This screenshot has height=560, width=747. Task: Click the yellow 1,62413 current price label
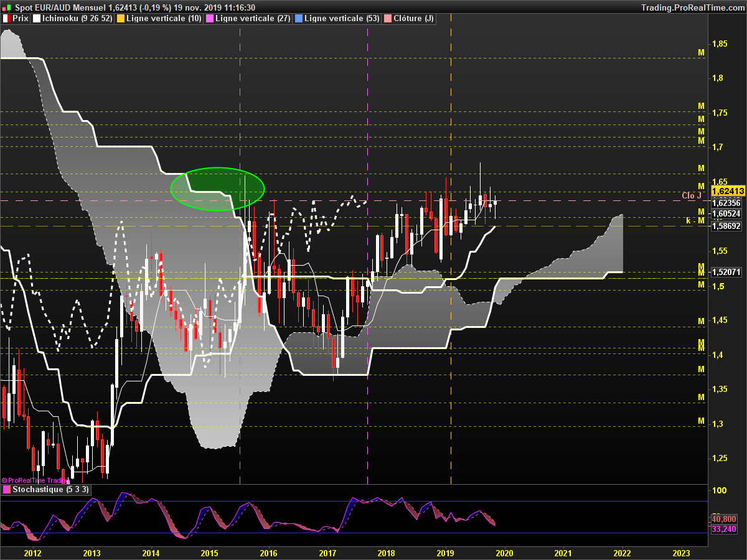(728, 191)
